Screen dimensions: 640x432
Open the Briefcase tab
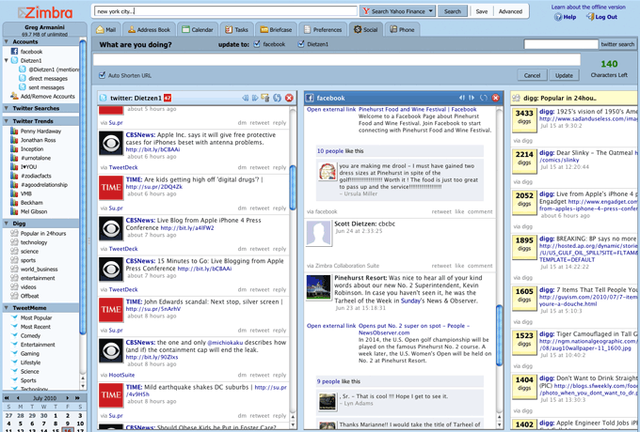pyautogui.click(x=276, y=29)
